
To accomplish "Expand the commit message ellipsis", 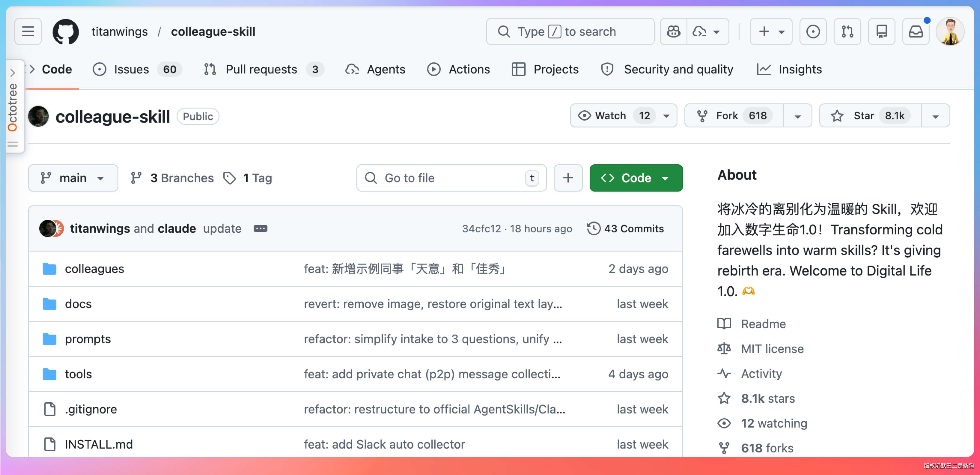I will (260, 229).
